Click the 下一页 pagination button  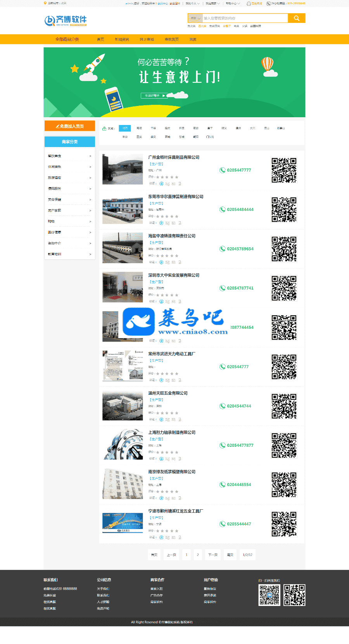[x=213, y=555]
